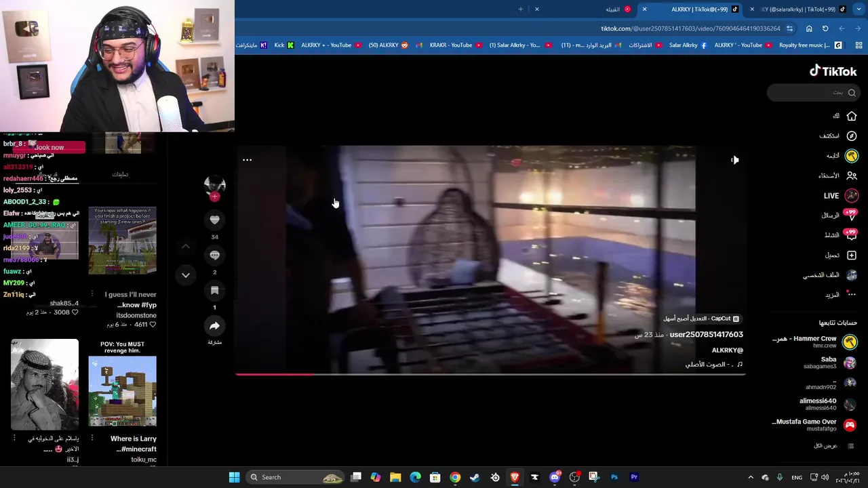Open Profile (الملف الشخصي) sidebar item
Screen dimensions: 868x488
pyautogui.click(x=830, y=274)
